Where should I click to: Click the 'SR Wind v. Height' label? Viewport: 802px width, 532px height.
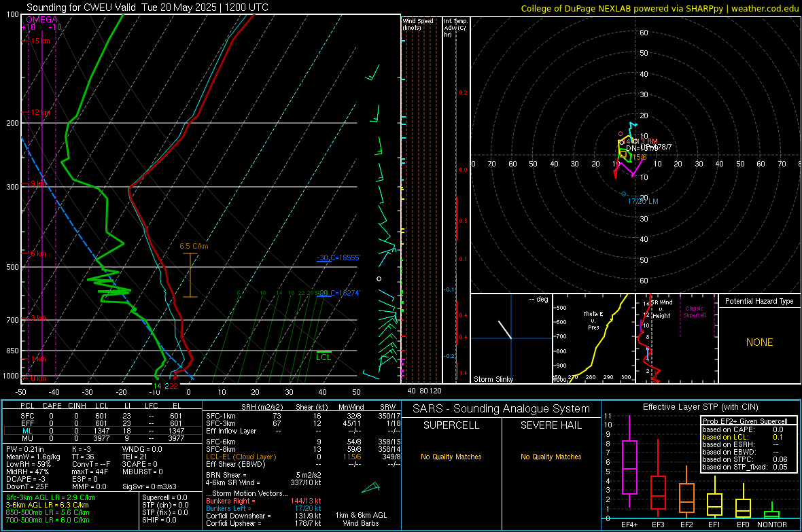(662, 309)
